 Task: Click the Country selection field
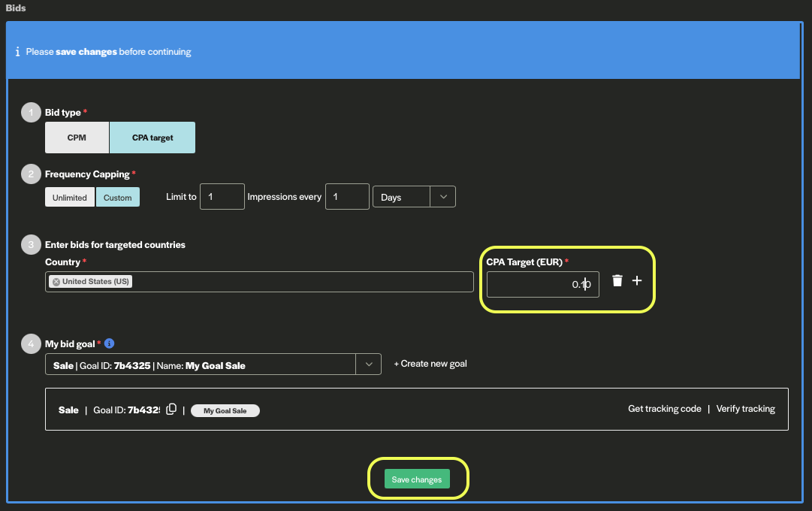(300, 282)
